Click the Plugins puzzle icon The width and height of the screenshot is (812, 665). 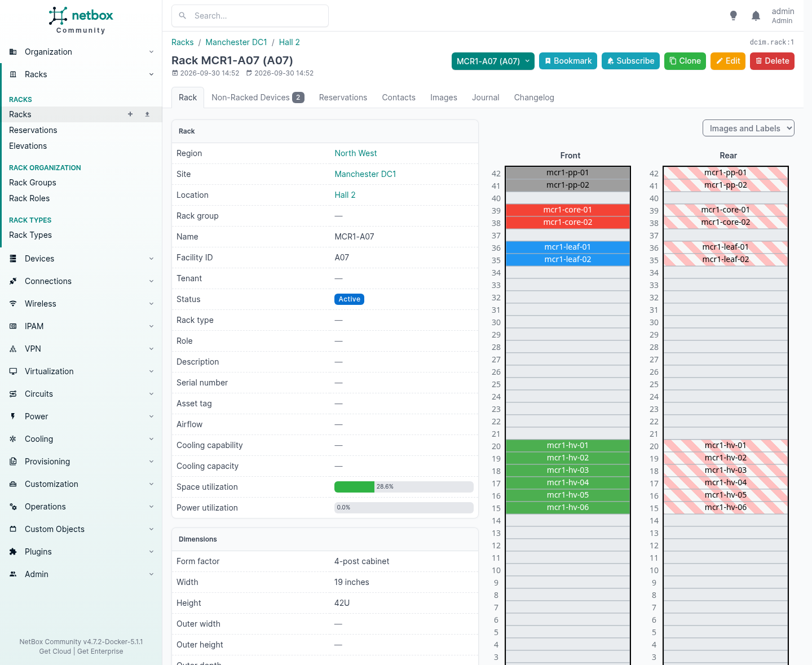13,552
